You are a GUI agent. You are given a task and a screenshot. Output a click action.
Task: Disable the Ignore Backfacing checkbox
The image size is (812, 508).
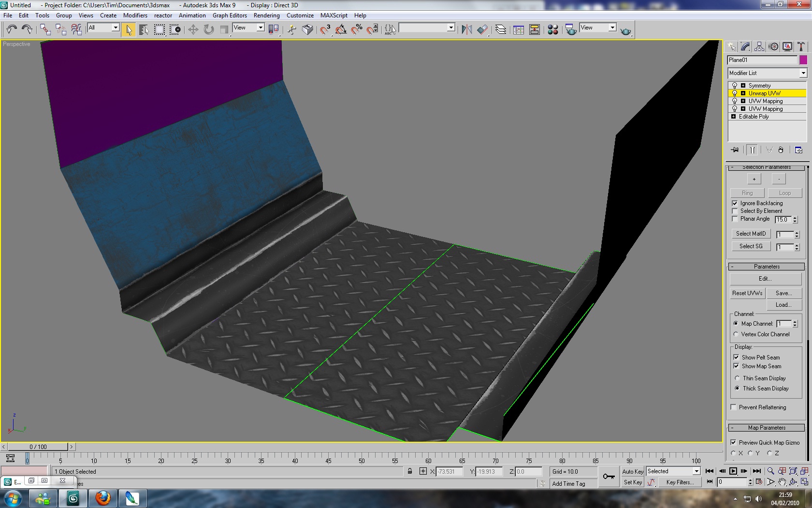pyautogui.click(x=735, y=203)
